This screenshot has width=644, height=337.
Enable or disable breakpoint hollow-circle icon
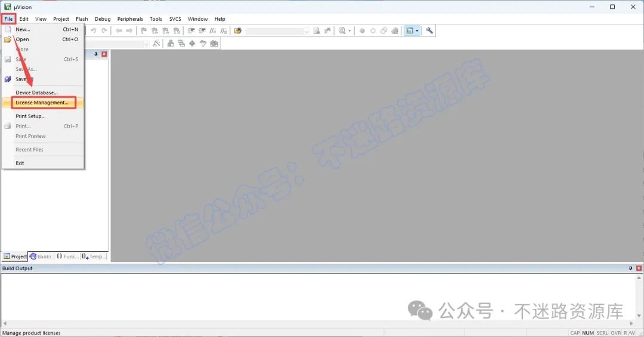tap(373, 31)
